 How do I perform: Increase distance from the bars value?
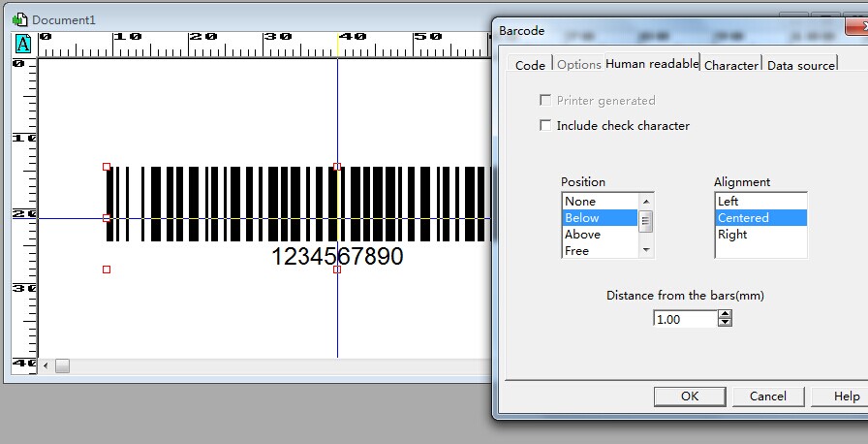tap(726, 314)
